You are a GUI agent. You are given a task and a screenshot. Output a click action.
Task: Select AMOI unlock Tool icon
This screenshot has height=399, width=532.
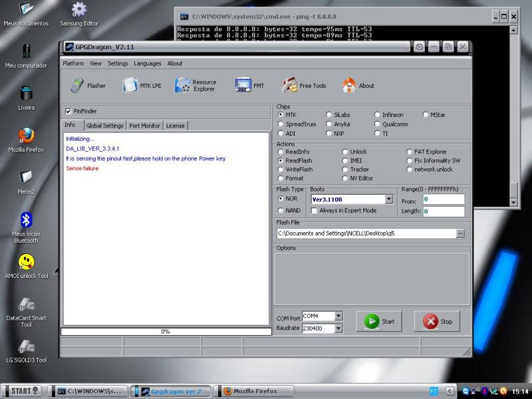pyautogui.click(x=26, y=267)
